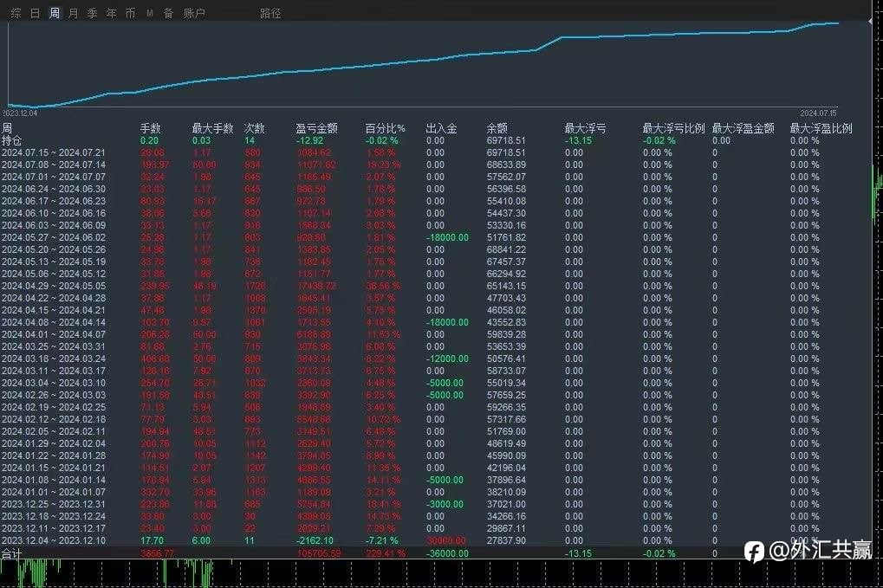Switch to the 日 daily tab
The height and width of the screenshot is (588, 883).
click(x=35, y=13)
